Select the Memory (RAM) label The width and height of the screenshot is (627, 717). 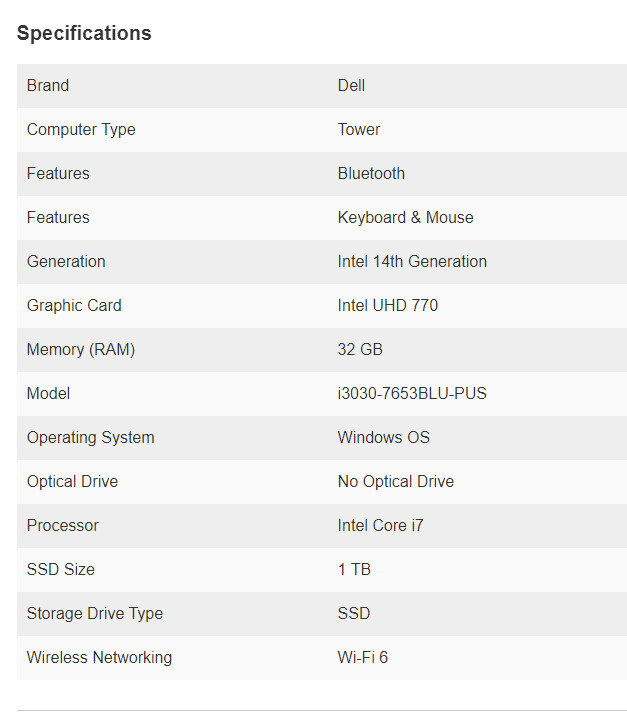pyautogui.click(x=81, y=349)
